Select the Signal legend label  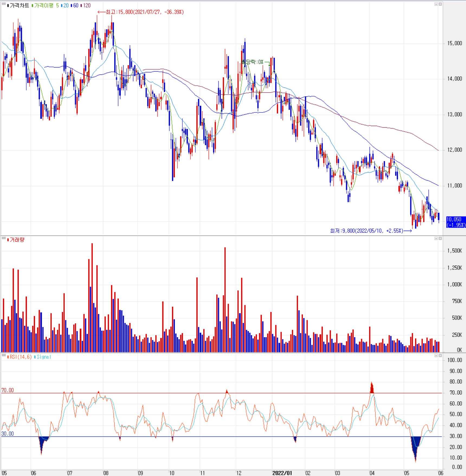coord(43,357)
